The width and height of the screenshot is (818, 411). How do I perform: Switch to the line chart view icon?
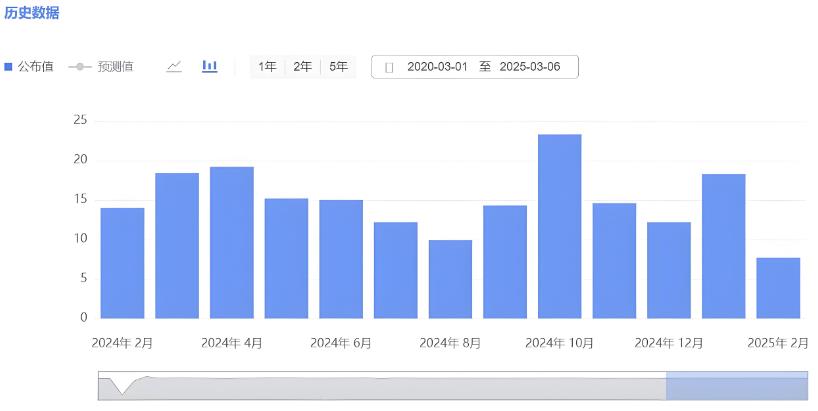[174, 66]
